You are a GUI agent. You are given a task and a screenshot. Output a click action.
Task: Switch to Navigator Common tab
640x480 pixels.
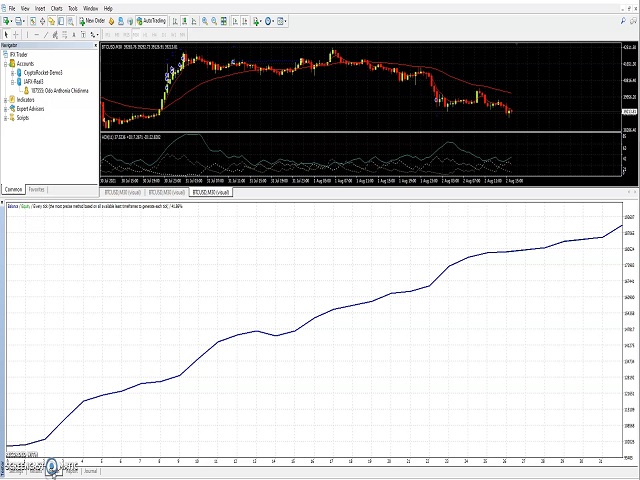(13, 189)
